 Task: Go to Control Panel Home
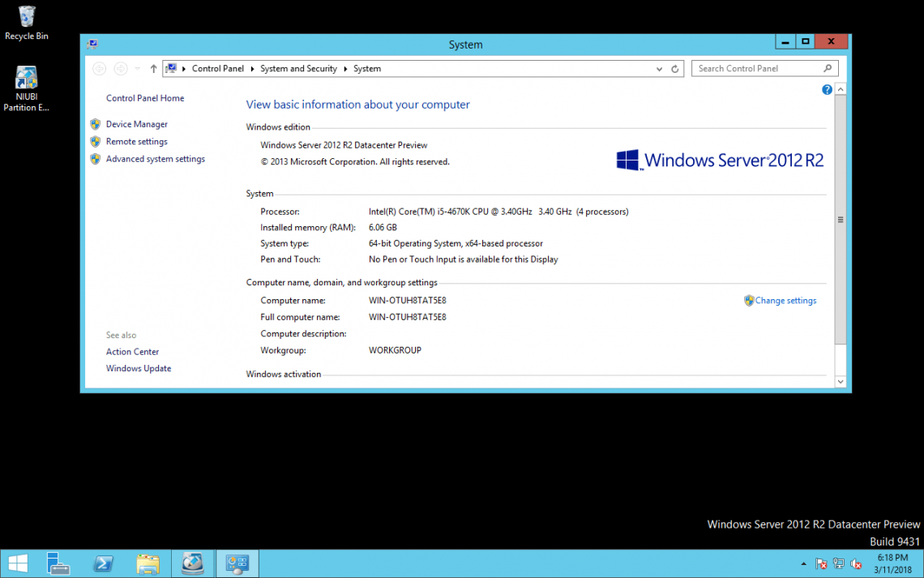(145, 98)
